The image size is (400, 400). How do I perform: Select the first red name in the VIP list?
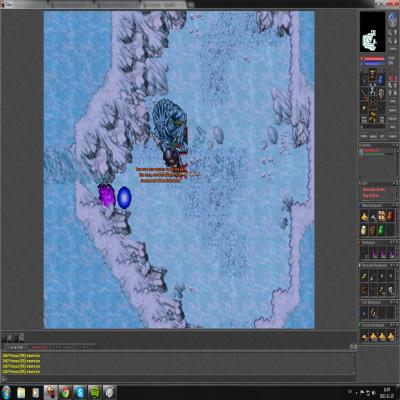click(x=374, y=190)
